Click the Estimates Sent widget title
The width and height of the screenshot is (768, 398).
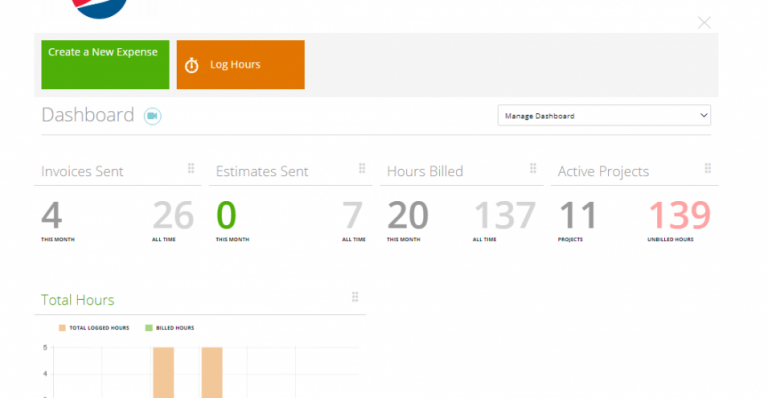(x=262, y=171)
